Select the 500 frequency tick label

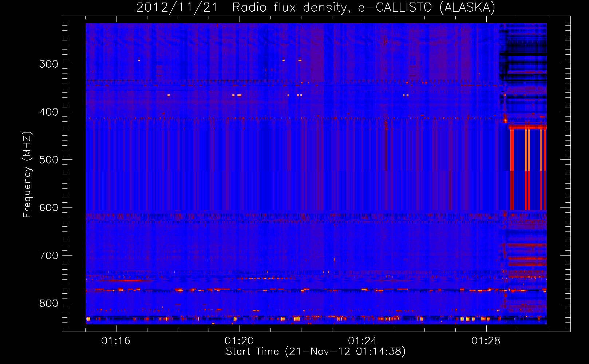click(49, 160)
